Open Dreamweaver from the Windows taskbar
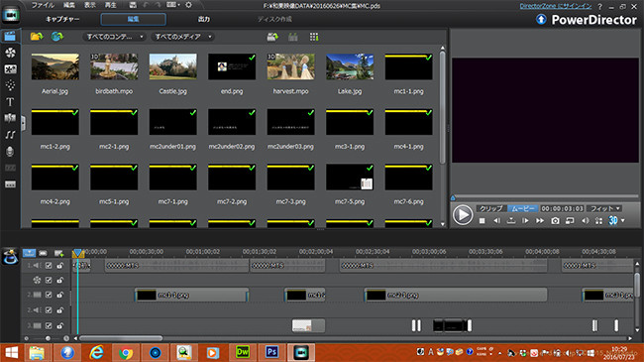Image resolution: width=644 pixels, height=362 pixels. [x=243, y=352]
